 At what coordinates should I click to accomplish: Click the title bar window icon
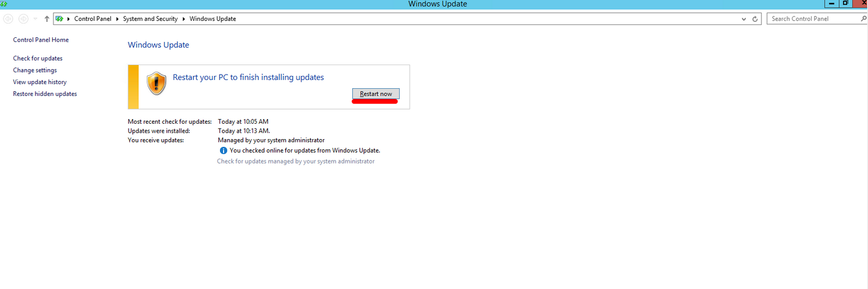(4, 4)
